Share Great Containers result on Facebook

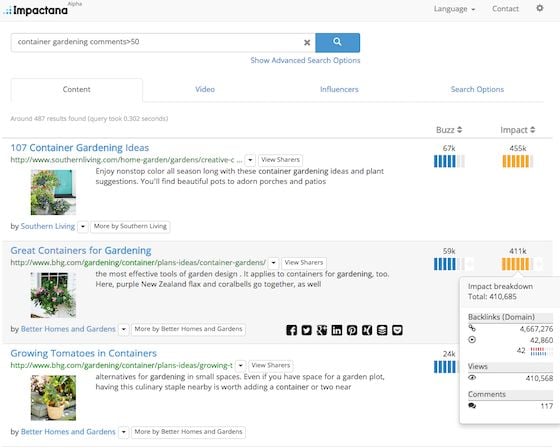291,330
